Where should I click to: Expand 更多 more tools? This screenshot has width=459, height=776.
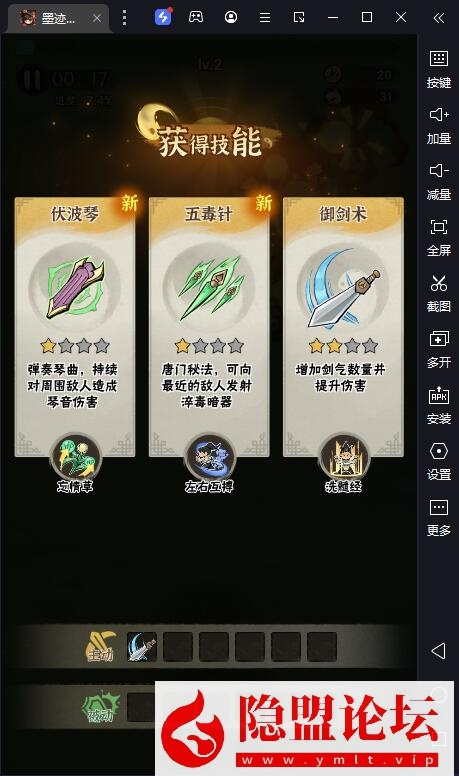point(439,517)
